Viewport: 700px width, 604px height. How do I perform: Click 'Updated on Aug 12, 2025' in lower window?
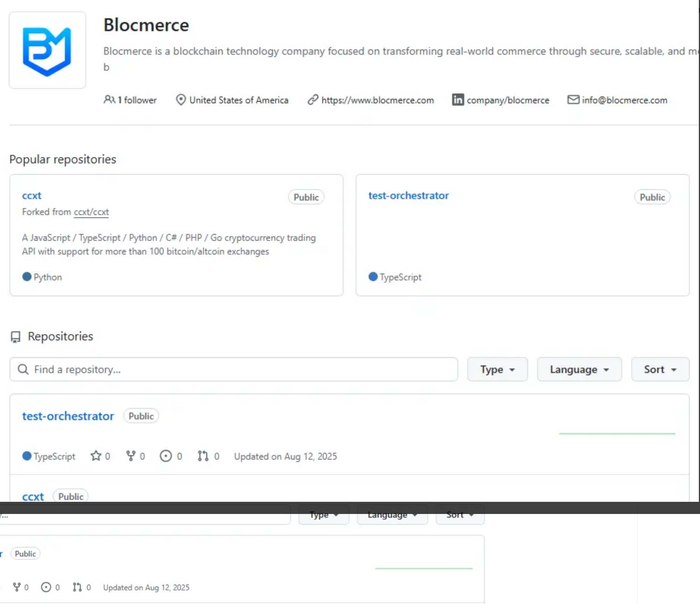pos(146,588)
